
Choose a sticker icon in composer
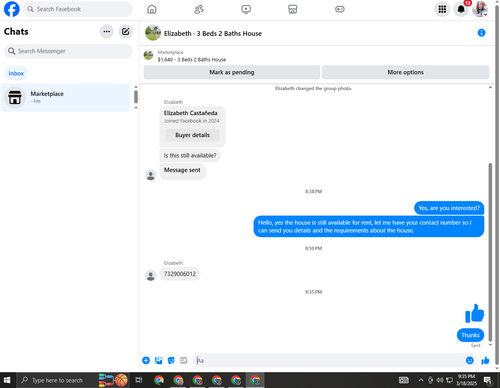tap(171, 360)
